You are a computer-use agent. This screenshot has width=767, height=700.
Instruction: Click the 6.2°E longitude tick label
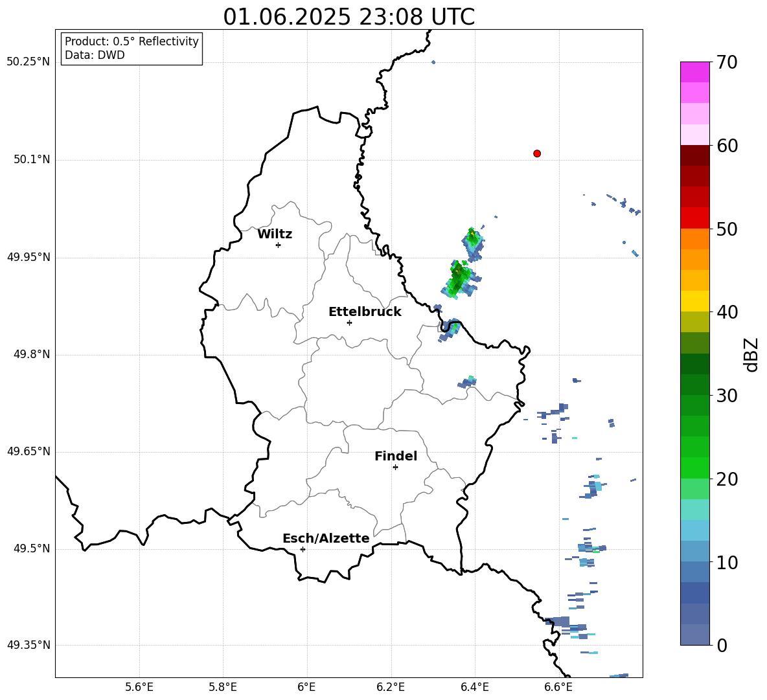click(x=391, y=687)
